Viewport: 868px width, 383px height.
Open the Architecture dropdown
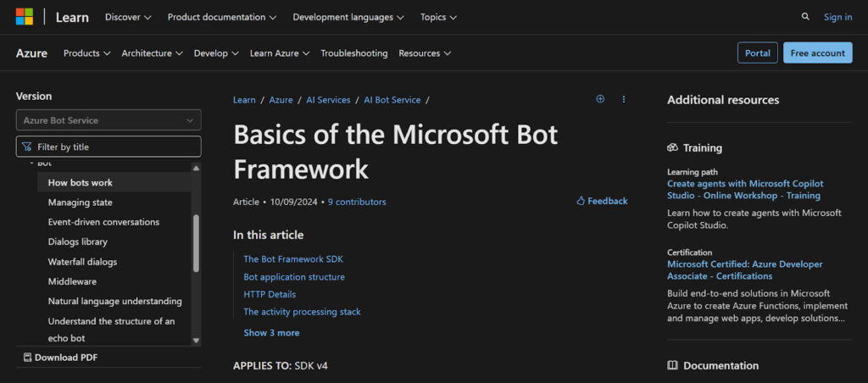153,53
